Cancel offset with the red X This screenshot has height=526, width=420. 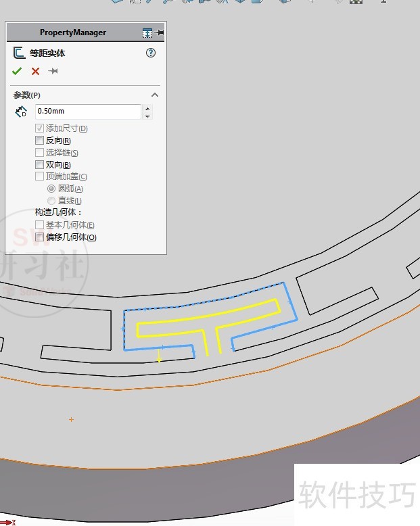click(35, 71)
